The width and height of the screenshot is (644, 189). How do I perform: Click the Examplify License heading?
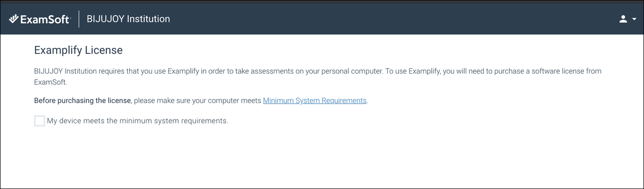[x=78, y=50]
